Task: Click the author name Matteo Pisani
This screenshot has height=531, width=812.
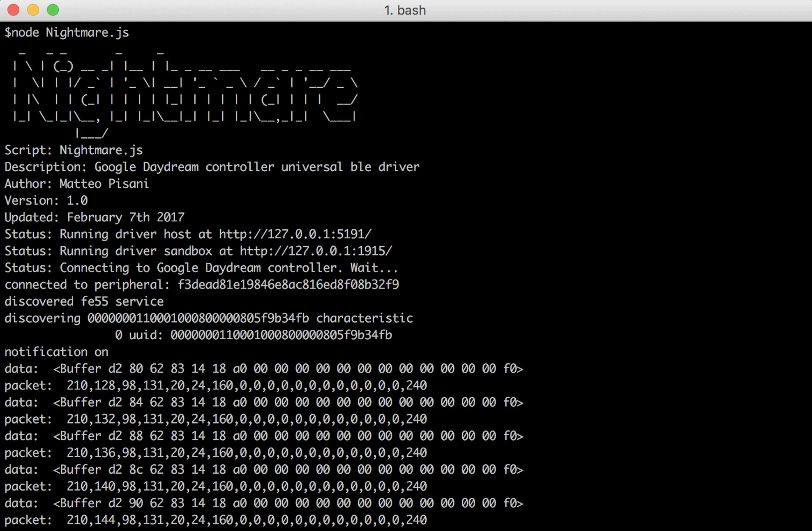Action: click(x=104, y=184)
